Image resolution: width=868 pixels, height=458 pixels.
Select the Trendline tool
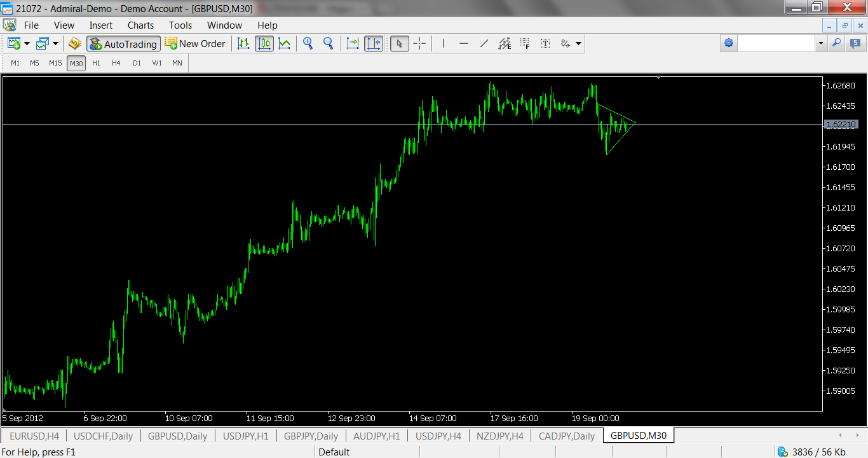[484, 44]
